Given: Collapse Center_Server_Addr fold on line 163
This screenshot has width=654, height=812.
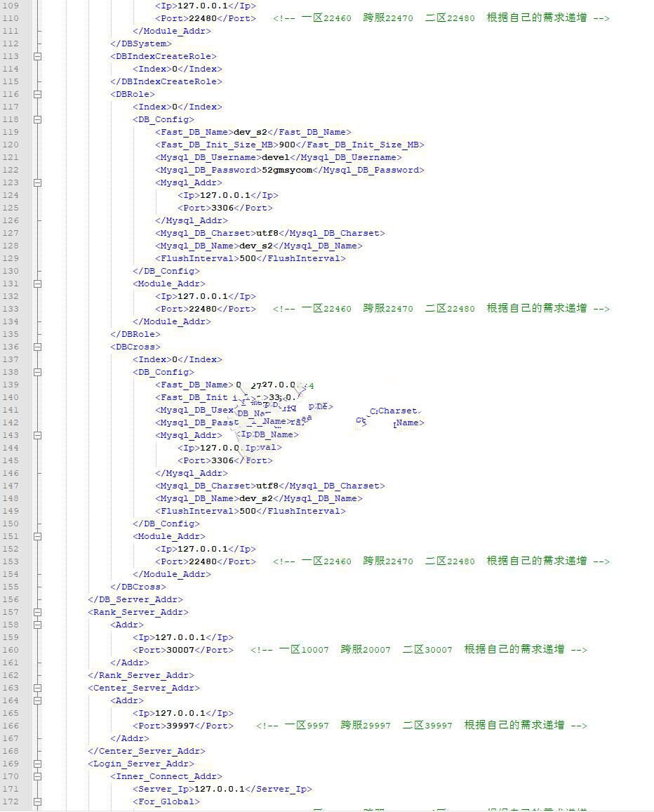Looking at the screenshot, I should pos(37,688).
